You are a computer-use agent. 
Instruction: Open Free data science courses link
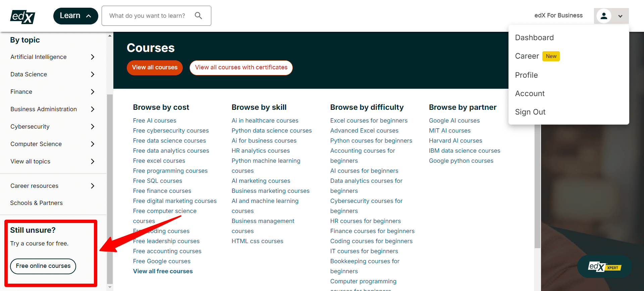click(169, 141)
